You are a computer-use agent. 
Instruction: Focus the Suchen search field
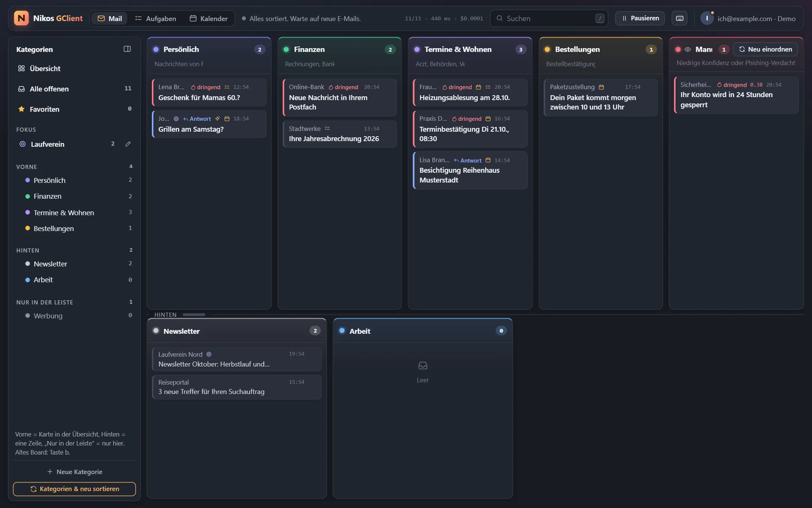[x=549, y=18]
